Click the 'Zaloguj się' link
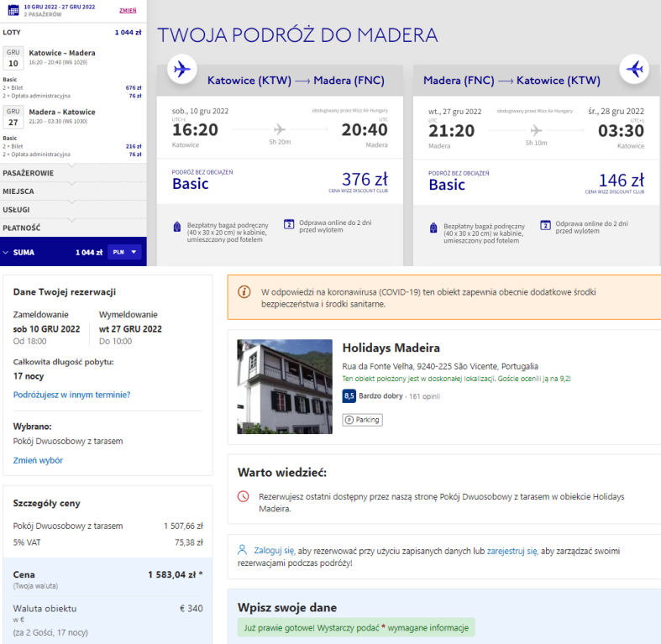 (274, 551)
